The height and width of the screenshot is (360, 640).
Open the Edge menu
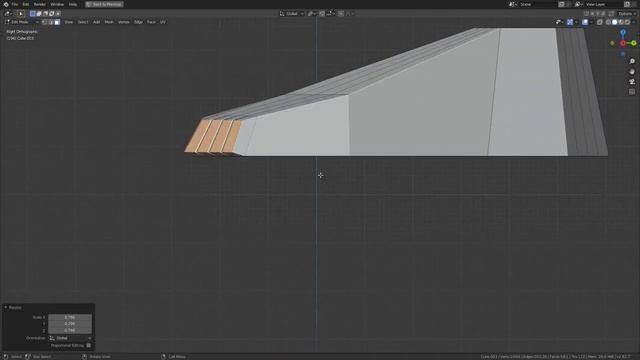tap(138, 22)
